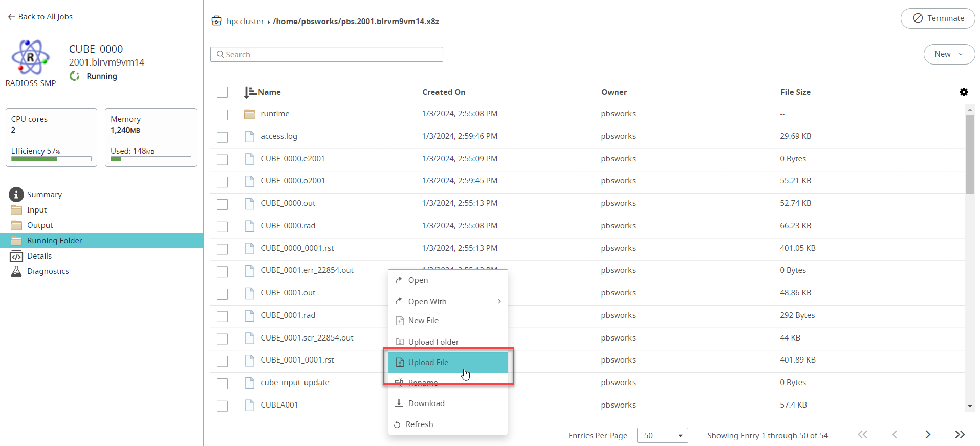Sort by the Created On column
Viewport: 980px width, 446px height.
pyautogui.click(x=444, y=92)
